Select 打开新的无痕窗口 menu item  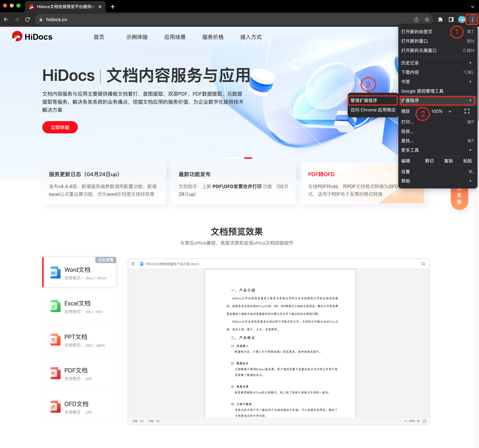438,50
